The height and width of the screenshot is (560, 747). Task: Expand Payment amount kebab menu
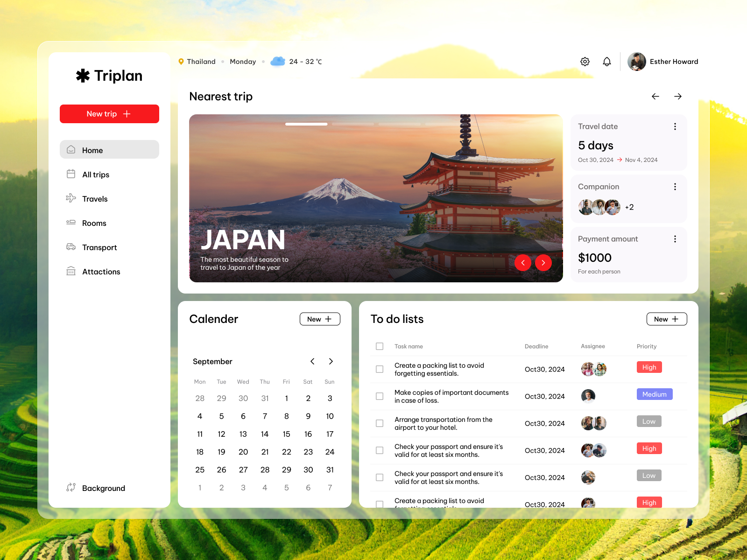tap(675, 238)
